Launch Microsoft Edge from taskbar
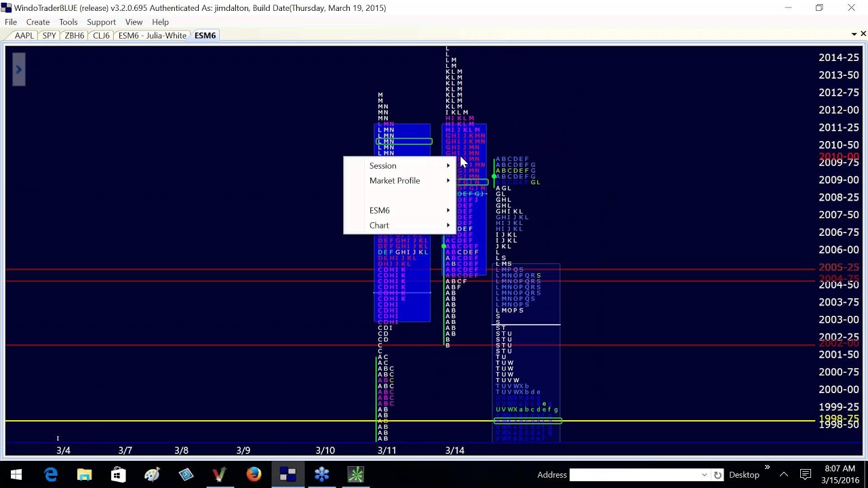Image resolution: width=868 pixels, height=488 pixels. (51, 474)
